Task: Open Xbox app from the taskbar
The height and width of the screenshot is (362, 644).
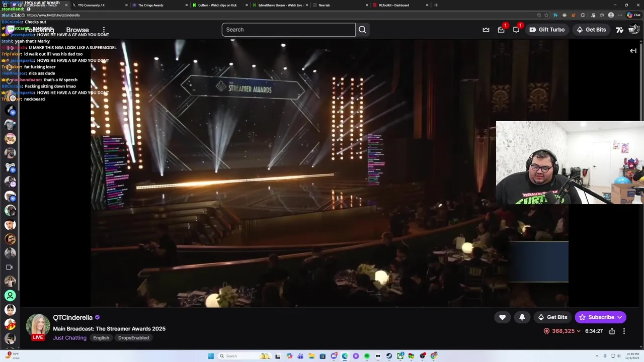Action: pos(400,356)
